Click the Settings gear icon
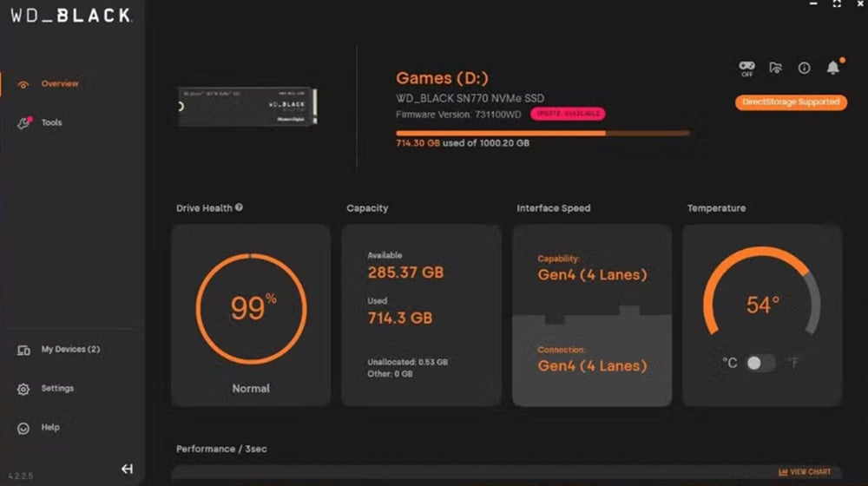The image size is (868, 486). point(23,389)
